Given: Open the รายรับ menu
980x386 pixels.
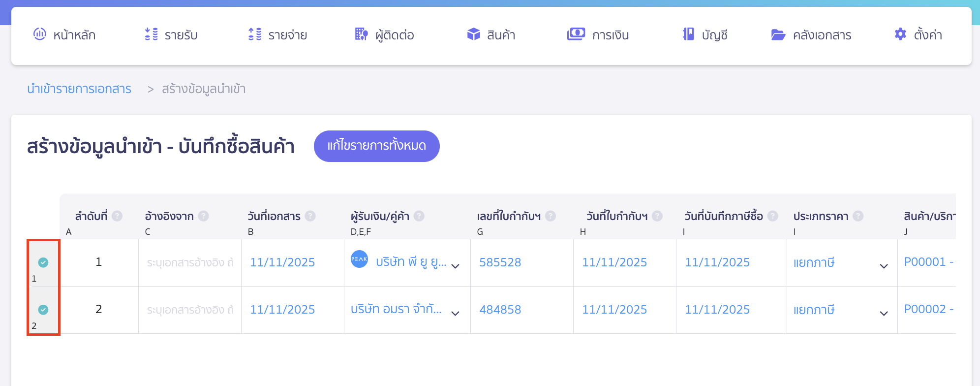Looking at the screenshot, I should point(171,35).
